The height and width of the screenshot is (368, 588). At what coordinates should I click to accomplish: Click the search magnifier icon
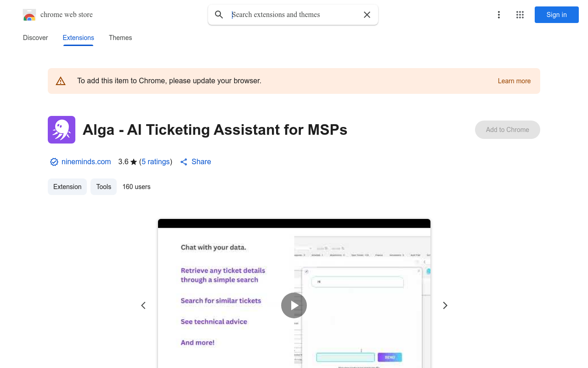[x=219, y=15]
